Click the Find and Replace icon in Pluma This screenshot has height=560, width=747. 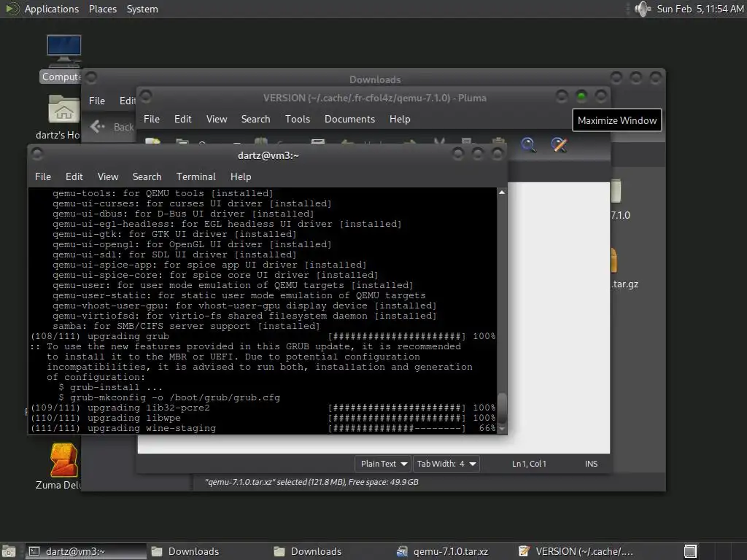click(560, 144)
